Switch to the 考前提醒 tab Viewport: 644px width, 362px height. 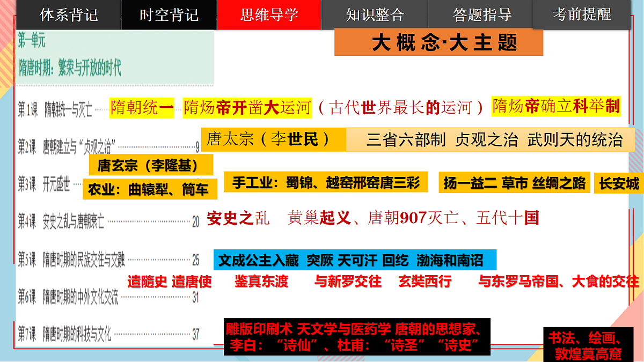[x=582, y=15]
